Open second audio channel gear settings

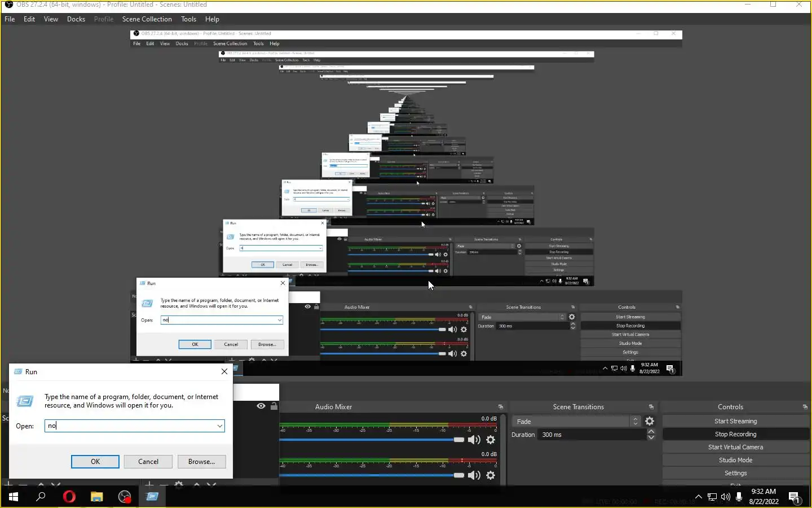click(491, 475)
